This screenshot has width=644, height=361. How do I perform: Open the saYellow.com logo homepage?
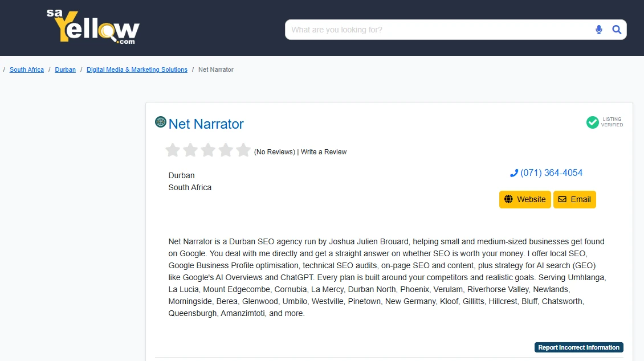(x=93, y=27)
